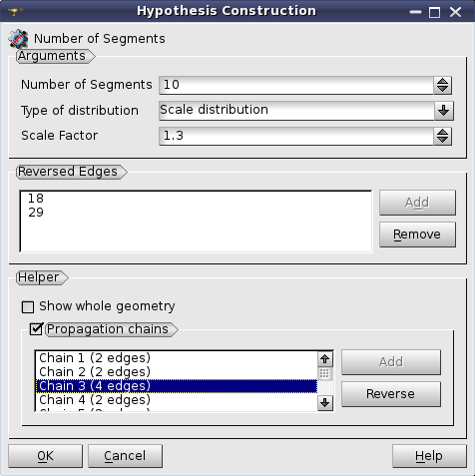This screenshot has width=475, height=476.
Task: Click the chain list scroll-up arrow
Action: 325,359
